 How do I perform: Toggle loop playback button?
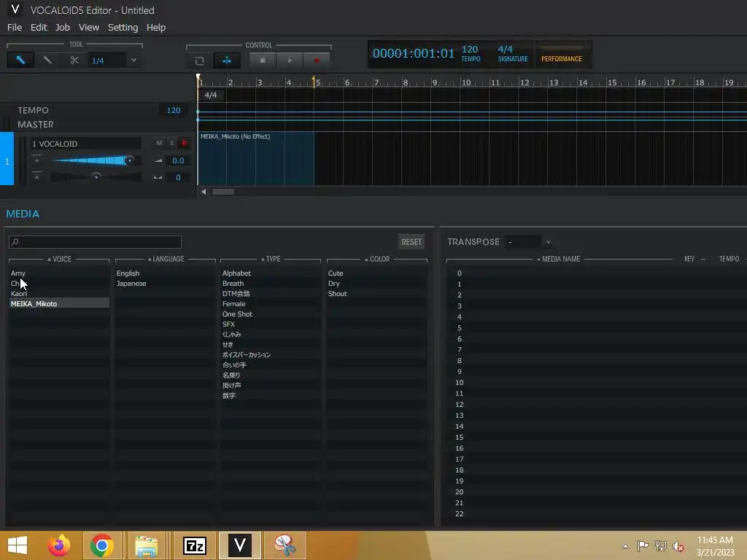pos(200,61)
